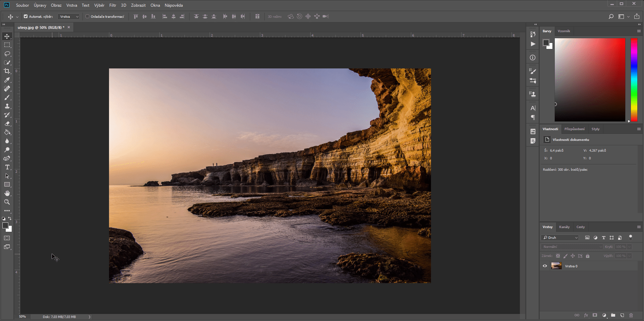This screenshot has width=644, height=321.
Task: Open the Filtr menu
Action: [x=112, y=5]
